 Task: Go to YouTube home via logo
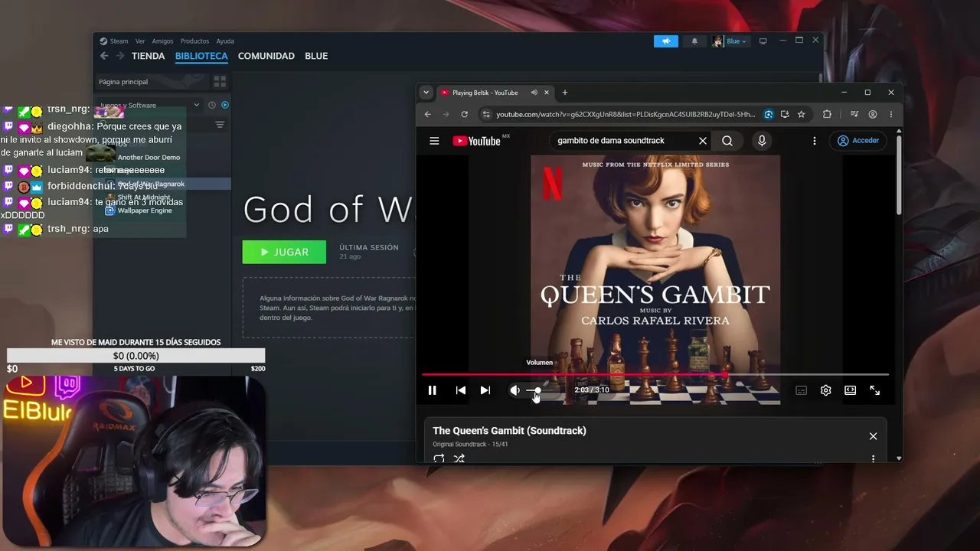tap(476, 141)
